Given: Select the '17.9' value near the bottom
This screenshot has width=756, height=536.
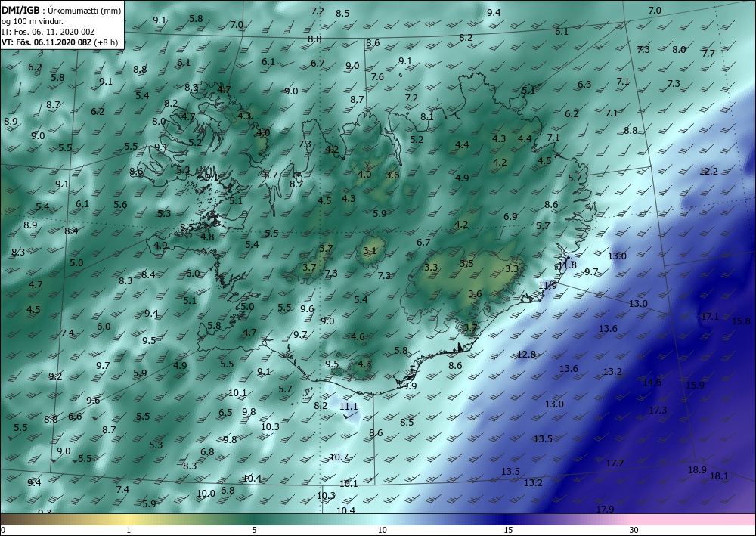Looking at the screenshot, I should point(605,509).
